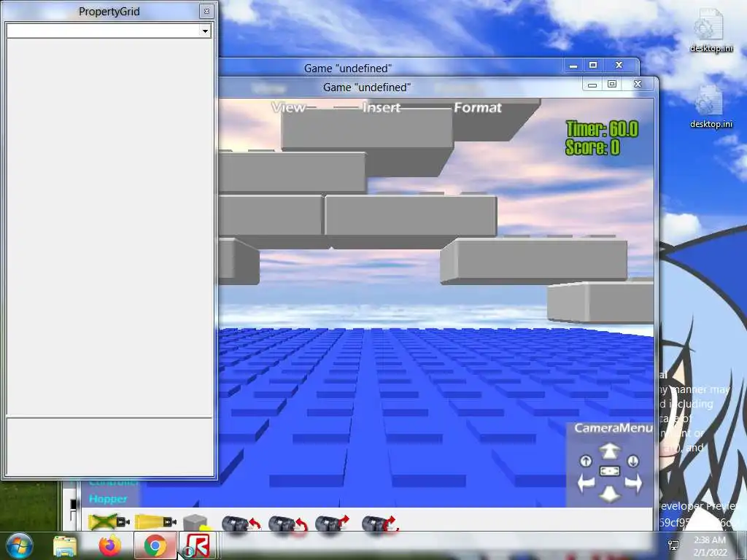Tilt camera up using circled up arrow

tap(586, 461)
